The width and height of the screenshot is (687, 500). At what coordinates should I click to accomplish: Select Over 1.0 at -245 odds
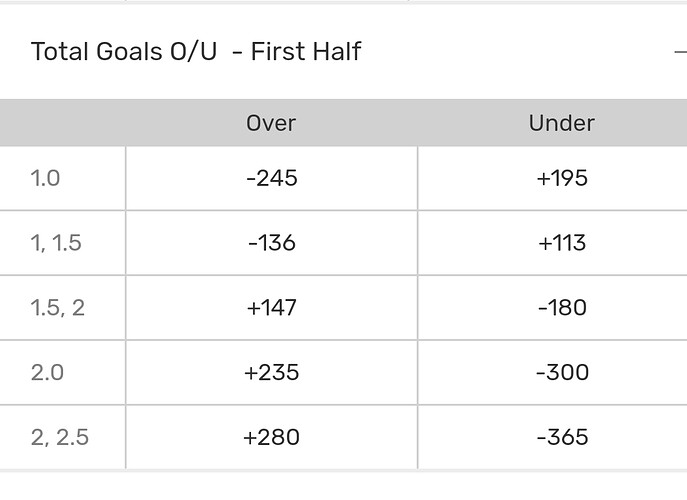pyautogui.click(x=271, y=178)
